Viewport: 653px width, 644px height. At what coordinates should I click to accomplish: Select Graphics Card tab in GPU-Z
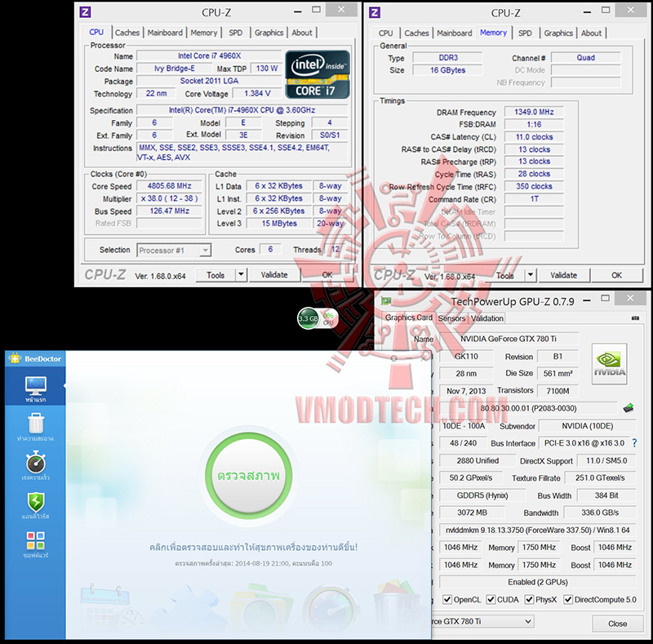tap(409, 318)
